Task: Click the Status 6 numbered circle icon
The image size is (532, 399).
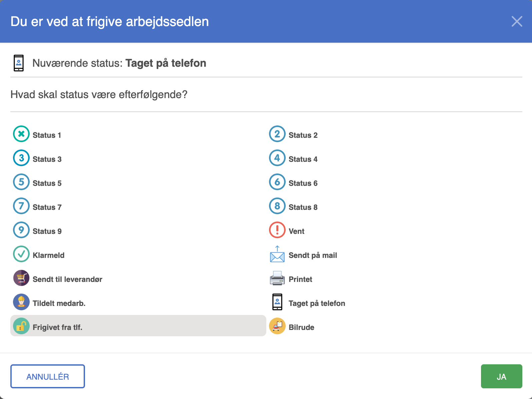Action: [277, 182]
